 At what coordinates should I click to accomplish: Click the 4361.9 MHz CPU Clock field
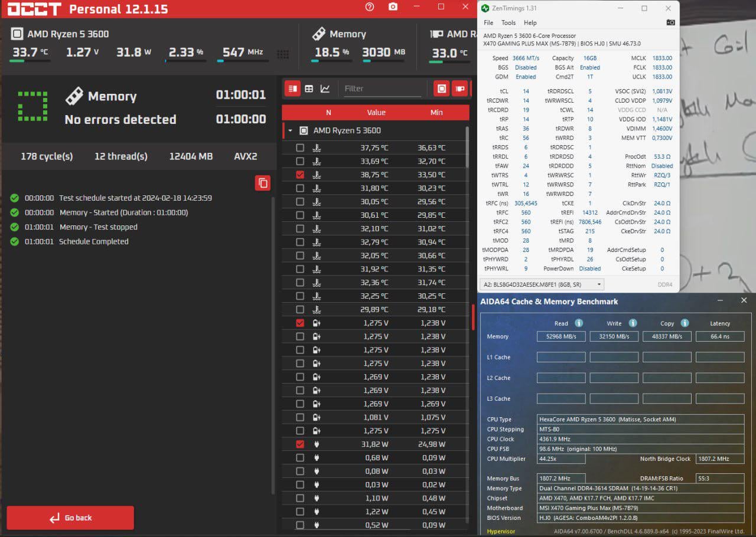[x=640, y=439]
